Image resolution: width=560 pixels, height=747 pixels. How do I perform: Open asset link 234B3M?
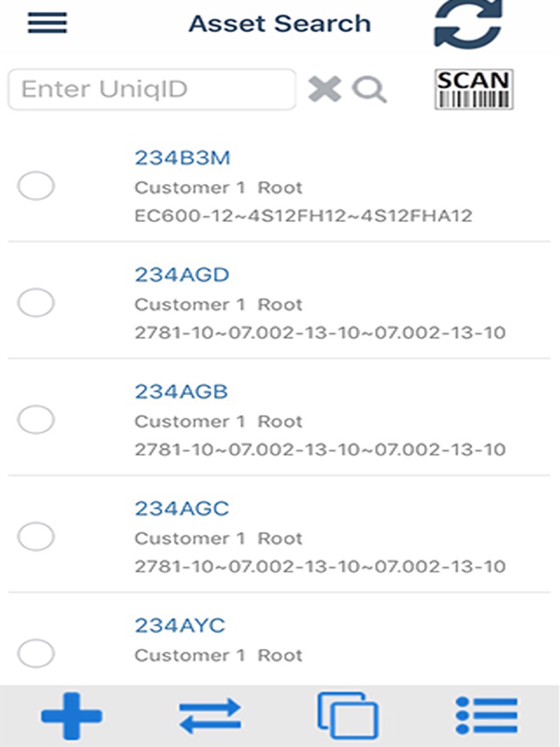tap(182, 158)
